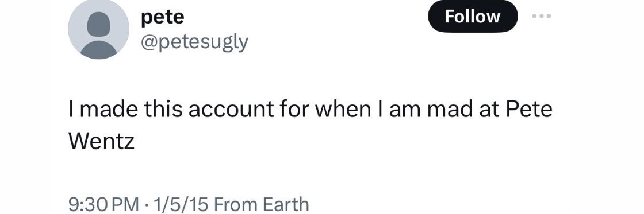Open the profile via display name pete
This screenshot has height=214, width=644.
coord(163,18)
